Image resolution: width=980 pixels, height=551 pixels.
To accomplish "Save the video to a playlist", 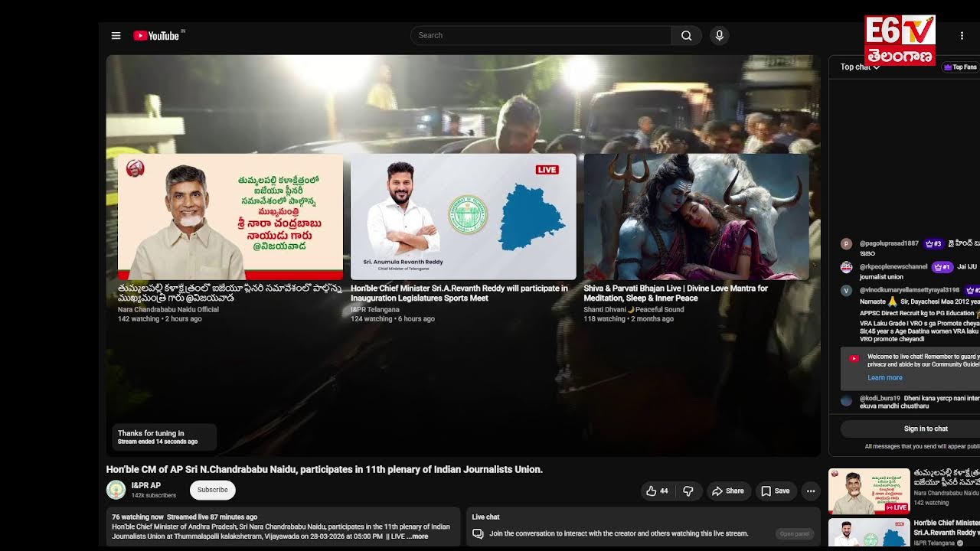I will [x=776, y=491].
